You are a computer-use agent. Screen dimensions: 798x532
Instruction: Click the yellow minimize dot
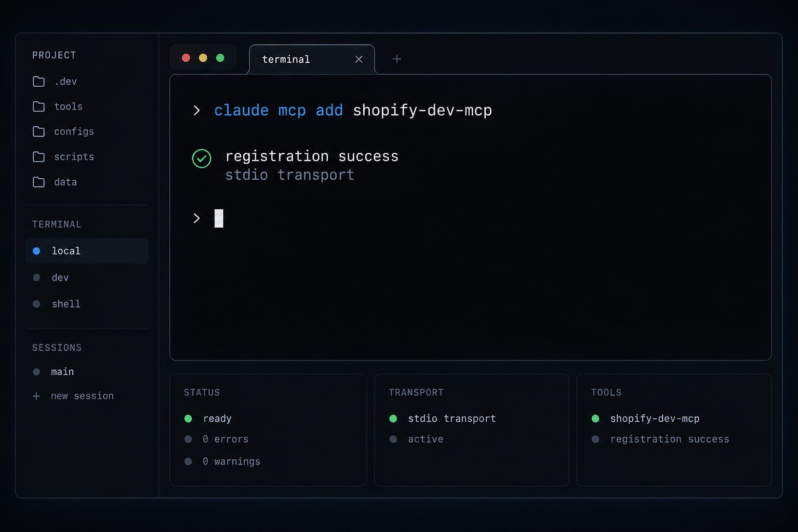203,58
